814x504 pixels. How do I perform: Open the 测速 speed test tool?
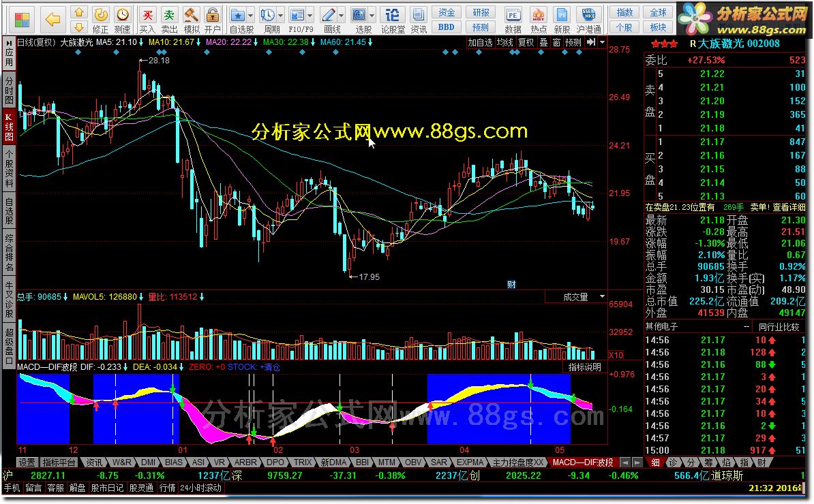[123, 20]
